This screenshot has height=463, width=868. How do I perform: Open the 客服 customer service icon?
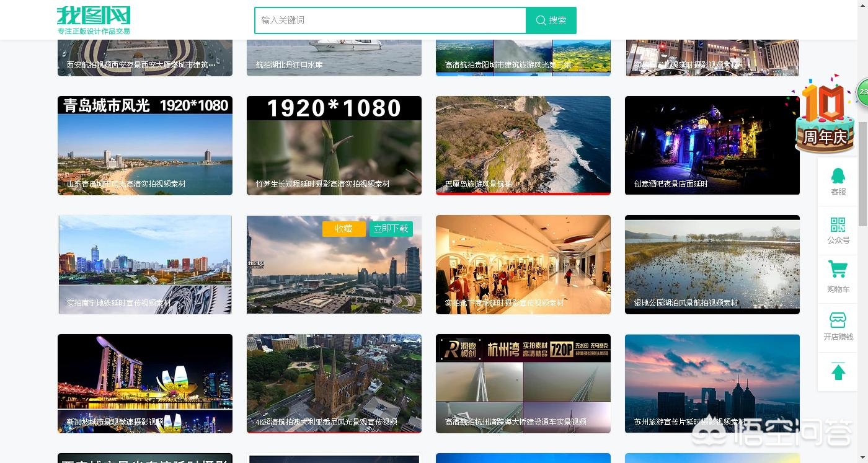tap(838, 182)
